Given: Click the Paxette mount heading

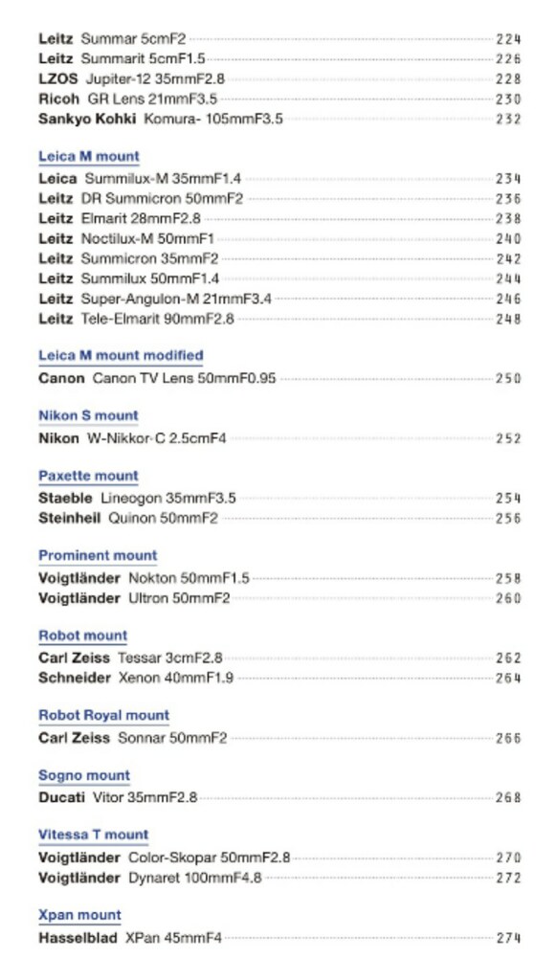Looking at the screenshot, I should point(88,476).
